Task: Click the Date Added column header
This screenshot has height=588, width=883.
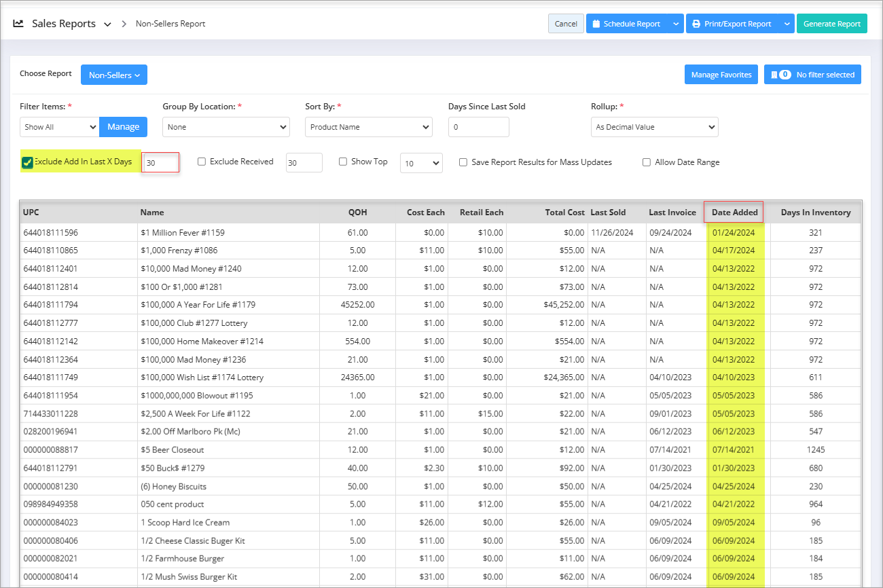Action: coord(734,213)
